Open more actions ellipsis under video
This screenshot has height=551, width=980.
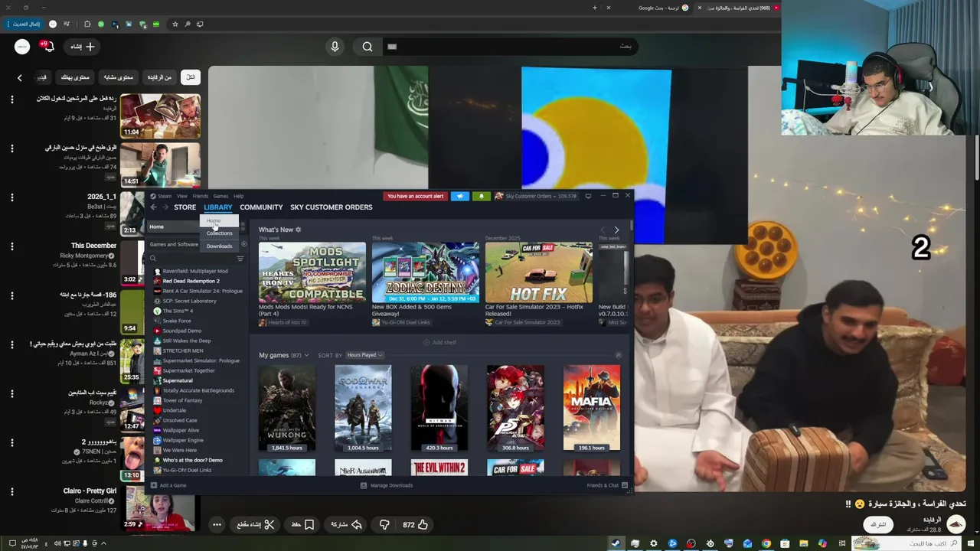(x=217, y=524)
